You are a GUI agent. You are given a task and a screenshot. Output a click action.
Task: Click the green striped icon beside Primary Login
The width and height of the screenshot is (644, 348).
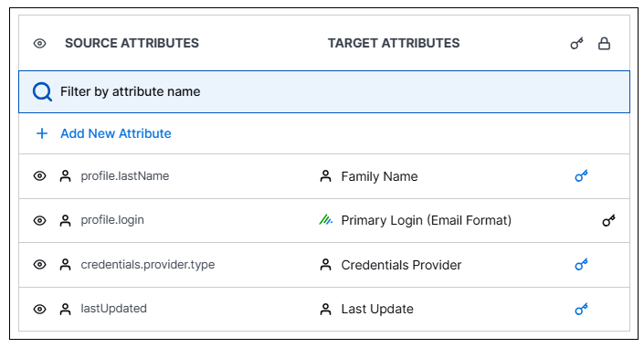pos(326,220)
